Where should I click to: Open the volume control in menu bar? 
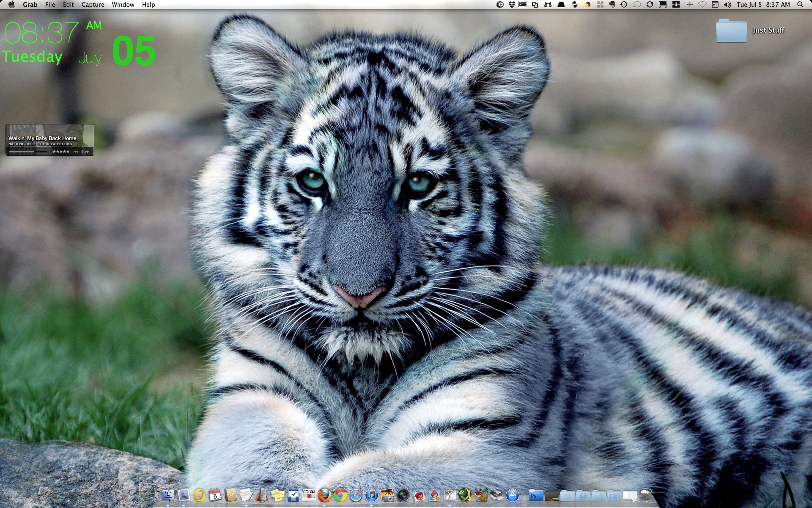coord(727,5)
